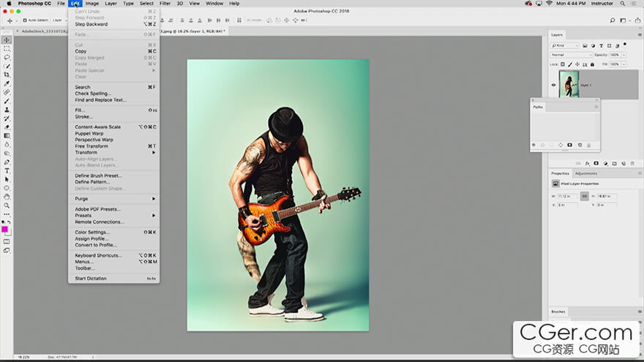Choose Content-Aware Scale

click(x=114, y=127)
